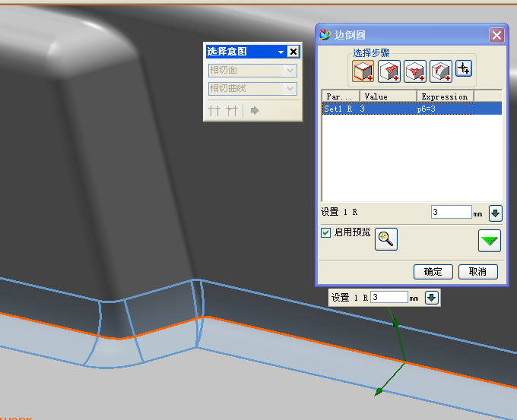The height and width of the screenshot is (420, 517).
Task: Select the edge blend selection step icon
Action: coord(363,71)
